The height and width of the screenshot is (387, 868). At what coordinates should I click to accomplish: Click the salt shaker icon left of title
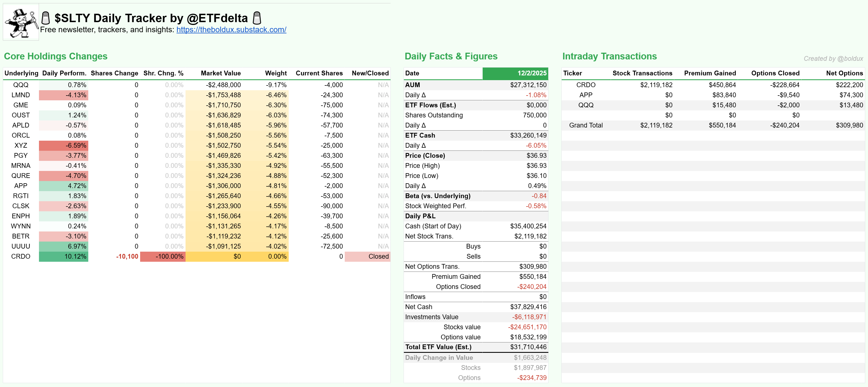[x=45, y=18]
